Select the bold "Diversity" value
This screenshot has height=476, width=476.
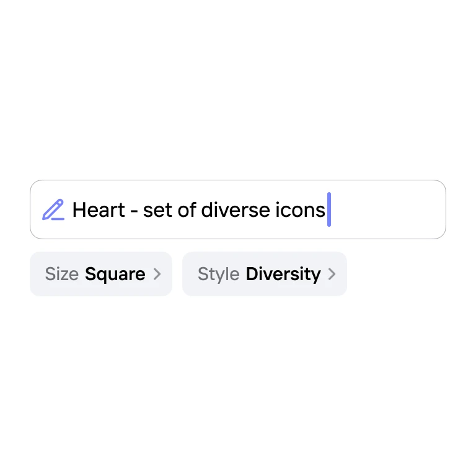[283, 274]
